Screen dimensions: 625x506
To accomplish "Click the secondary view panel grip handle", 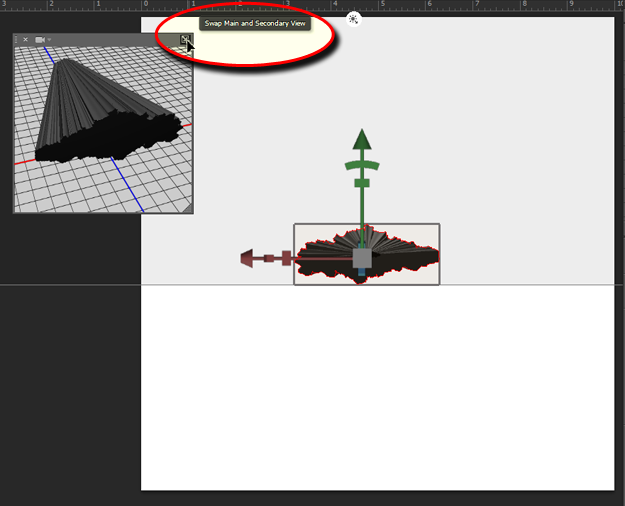I will tap(16, 40).
